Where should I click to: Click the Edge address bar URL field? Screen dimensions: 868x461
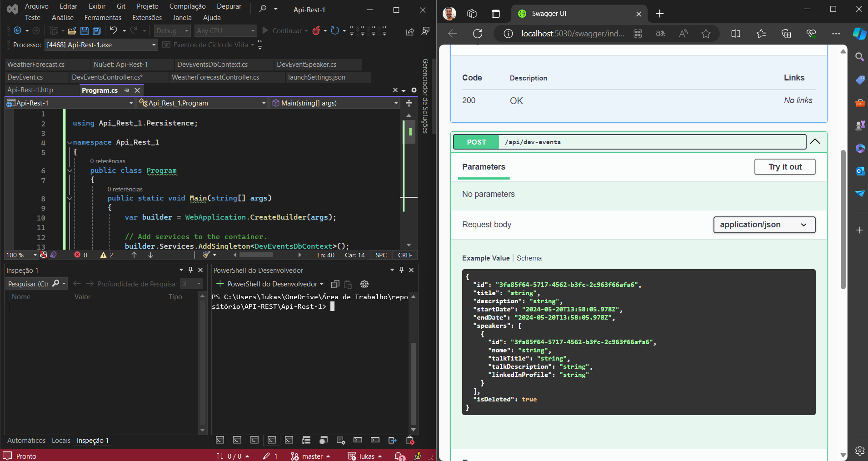pyautogui.click(x=573, y=34)
